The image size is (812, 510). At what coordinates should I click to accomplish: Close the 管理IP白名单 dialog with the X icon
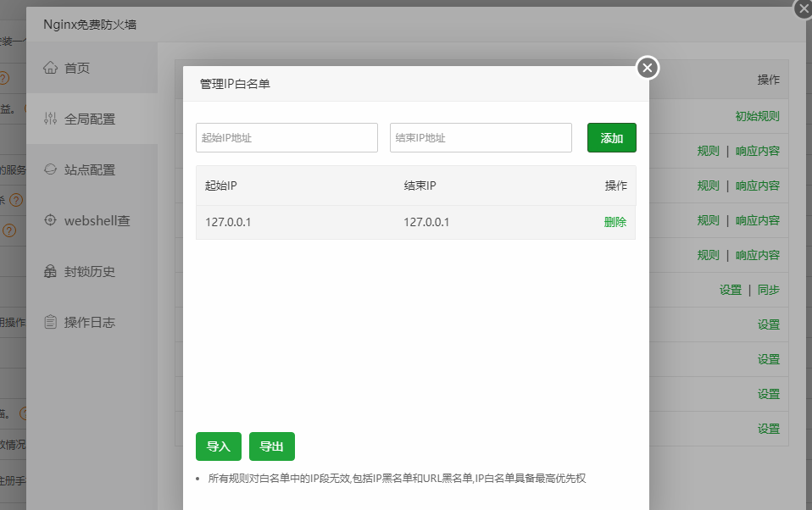tap(647, 68)
